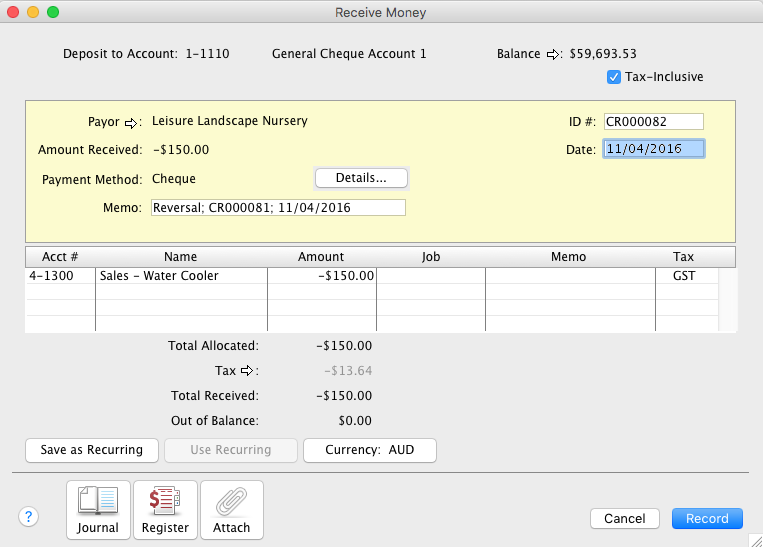The width and height of the screenshot is (763, 547).
Task: Open the Currency: AUD selector
Action: 370,450
